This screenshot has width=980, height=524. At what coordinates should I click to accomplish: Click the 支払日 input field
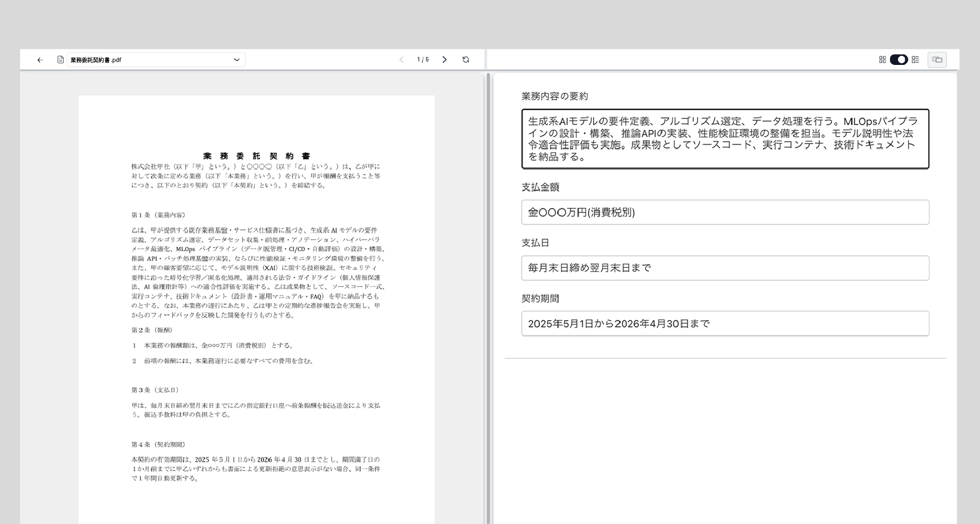pyautogui.click(x=725, y=268)
